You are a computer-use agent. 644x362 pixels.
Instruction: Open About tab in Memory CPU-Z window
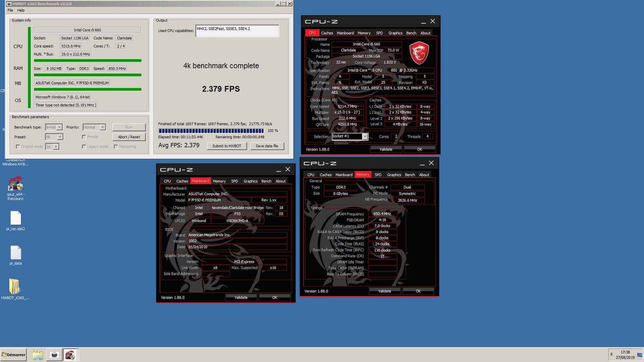[424, 175]
